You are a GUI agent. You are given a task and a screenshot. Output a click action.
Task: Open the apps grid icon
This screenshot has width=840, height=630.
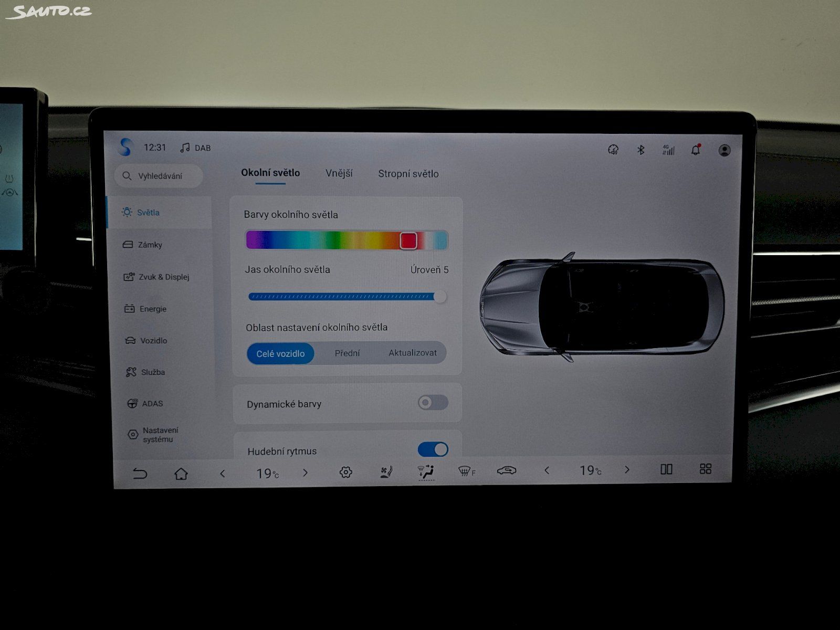coord(706,468)
